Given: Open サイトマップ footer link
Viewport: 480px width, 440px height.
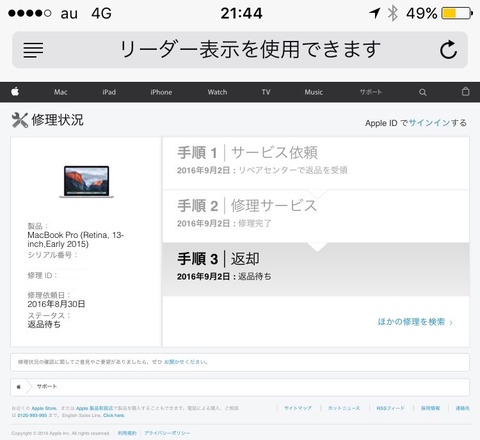Looking at the screenshot, I should [298, 408].
